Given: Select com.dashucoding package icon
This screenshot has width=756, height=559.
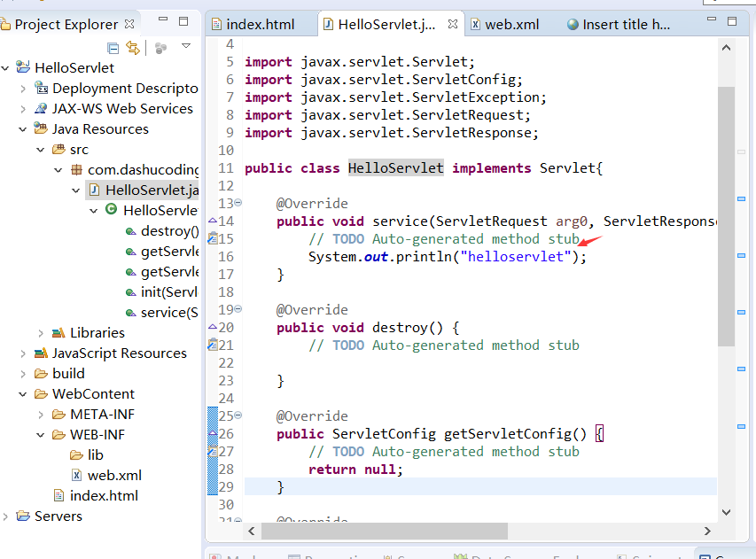Looking at the screenshot, I should 76,169.
